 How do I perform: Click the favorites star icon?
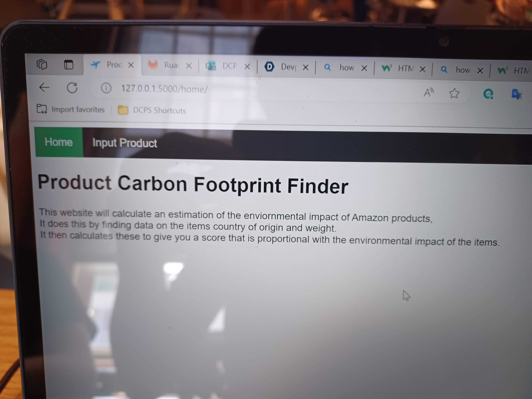(x=454, y=93)
